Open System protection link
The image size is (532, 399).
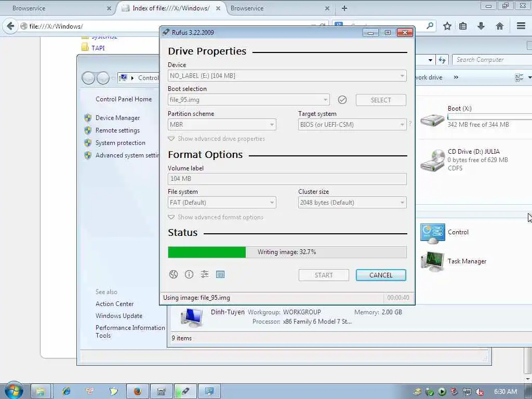pos(120,143)
